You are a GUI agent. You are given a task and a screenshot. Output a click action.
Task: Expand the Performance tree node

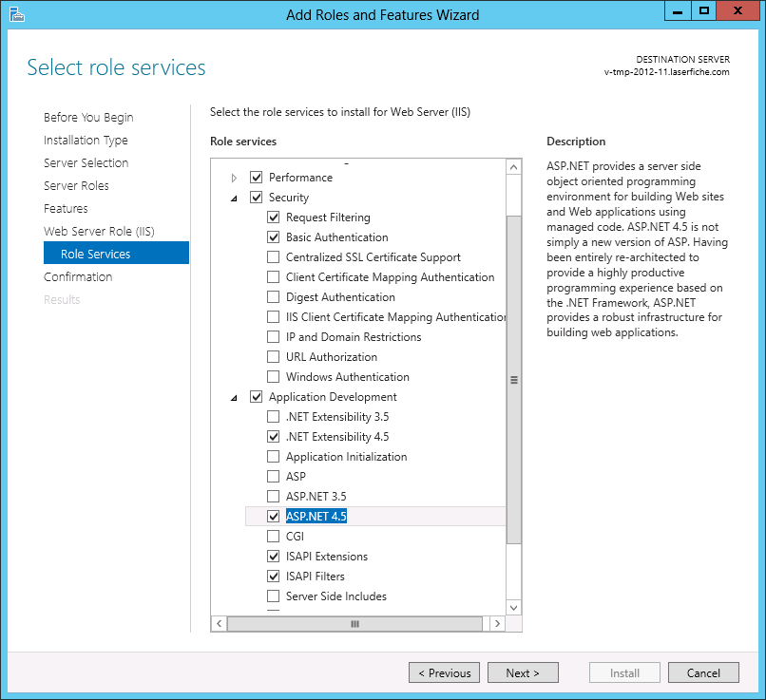pos(235,178)
